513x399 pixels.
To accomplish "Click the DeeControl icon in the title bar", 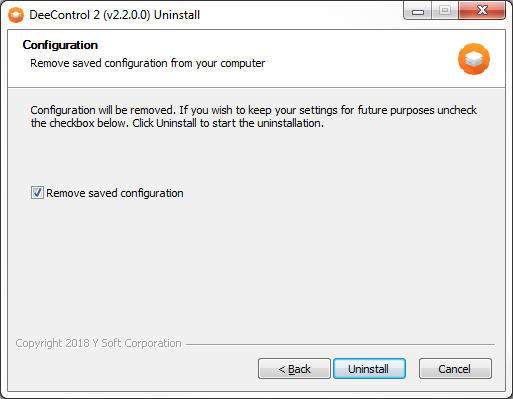I will [16, 15].
